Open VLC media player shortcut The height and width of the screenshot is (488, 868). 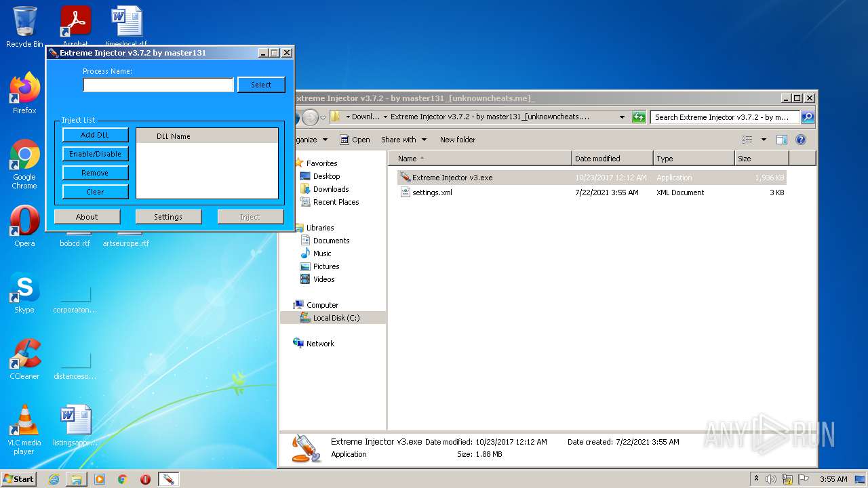24,430
